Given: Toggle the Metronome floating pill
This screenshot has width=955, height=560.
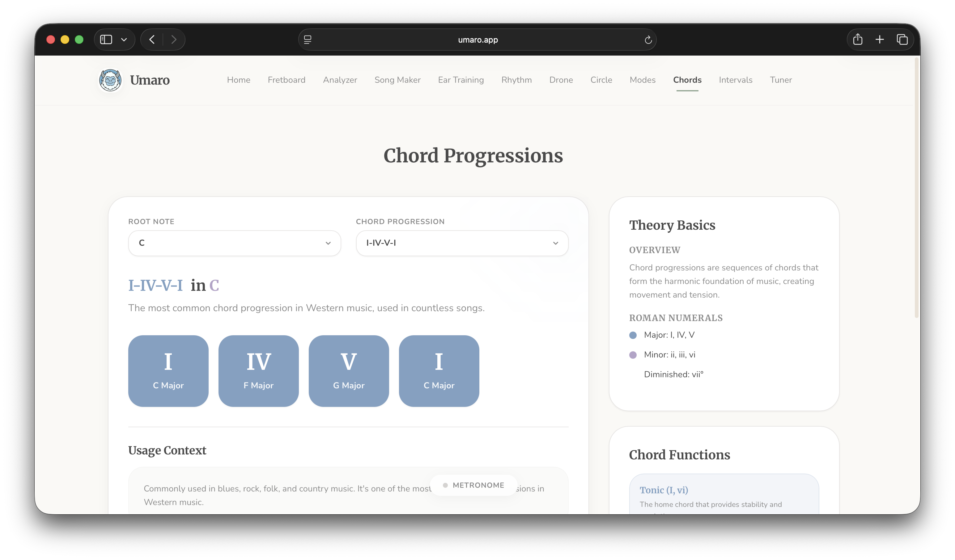Looking at the screenshot, I should pyautogui.click(x=473, y=485).
